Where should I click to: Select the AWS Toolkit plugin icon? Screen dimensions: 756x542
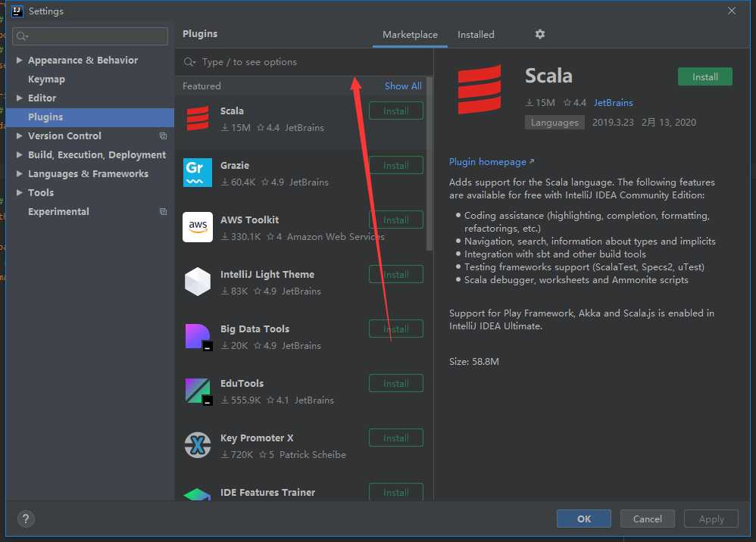pos(198,227)
